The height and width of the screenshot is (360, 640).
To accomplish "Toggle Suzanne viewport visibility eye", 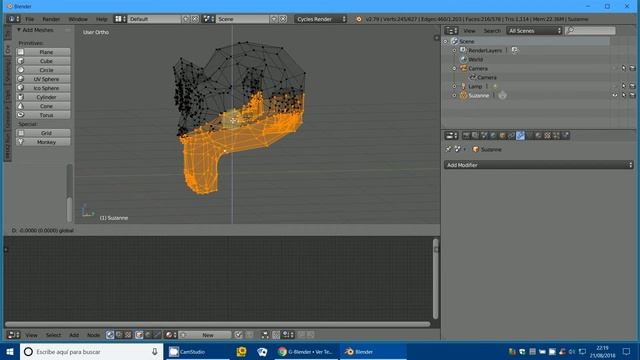I will (615, 95).
